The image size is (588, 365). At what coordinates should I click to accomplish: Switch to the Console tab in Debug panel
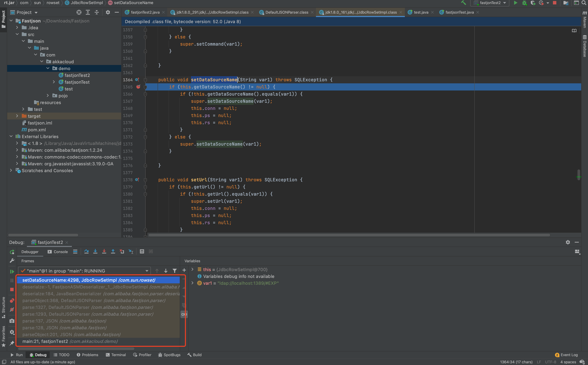tap(58, 252)
